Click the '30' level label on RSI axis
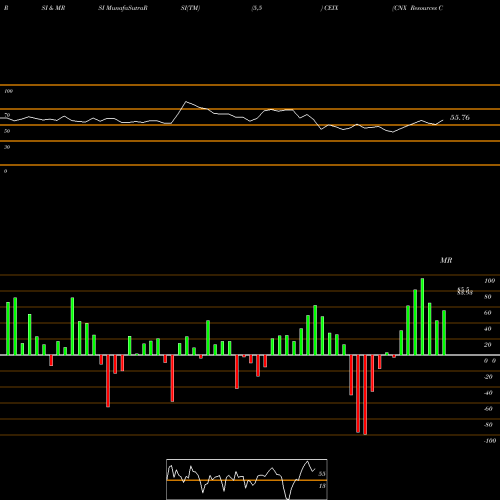The image size is (500, 500). click(7, 147)
